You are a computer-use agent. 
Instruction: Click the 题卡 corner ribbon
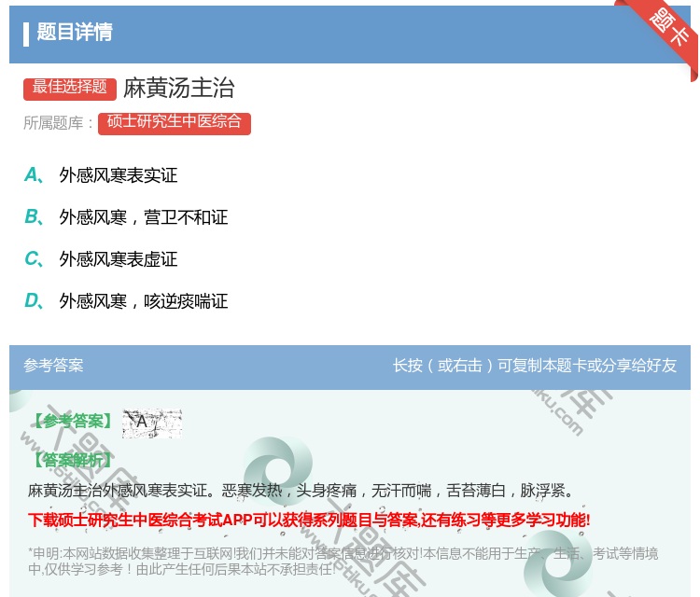click(x=668, y=27)
